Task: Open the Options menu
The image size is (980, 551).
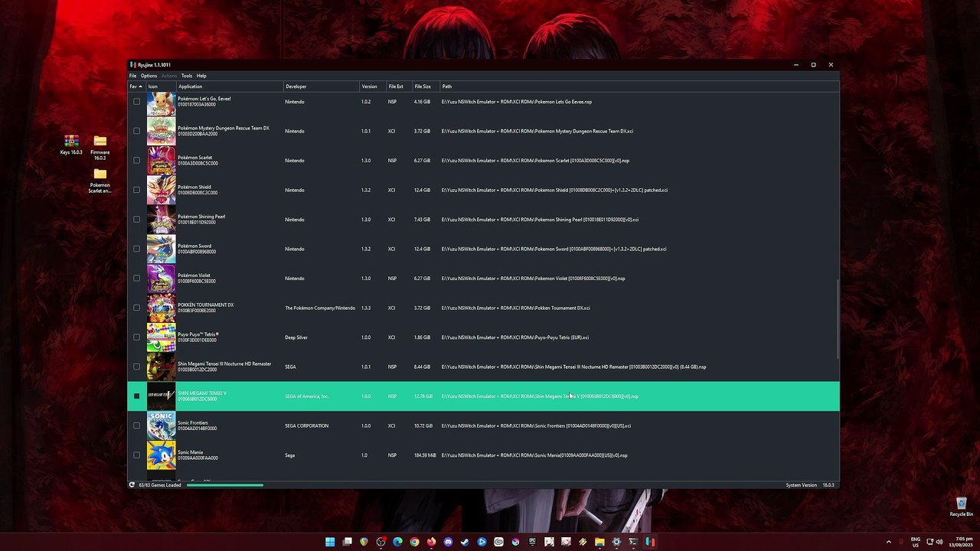Action: (149, 76)
